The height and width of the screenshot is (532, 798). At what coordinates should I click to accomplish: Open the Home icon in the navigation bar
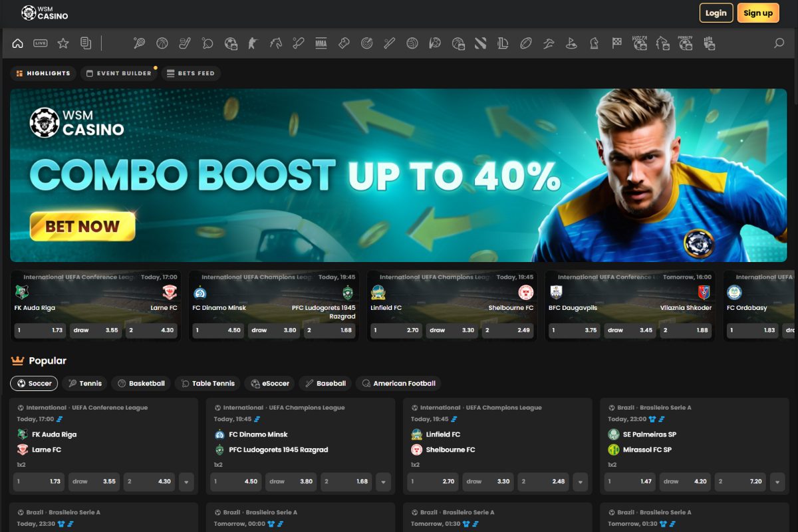coord(18,43)
